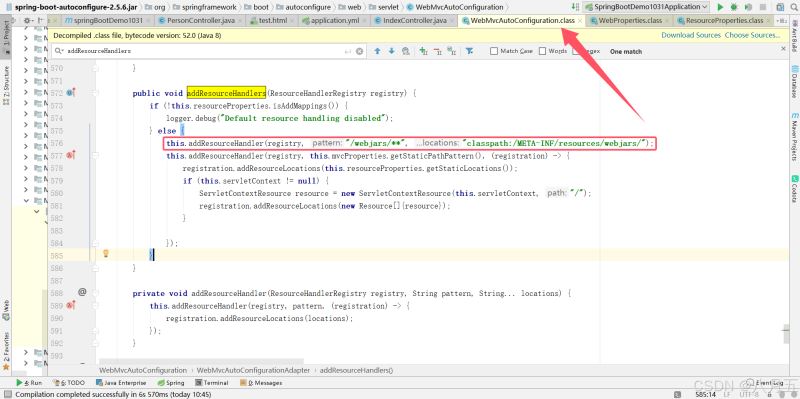Open the Terminal tool window
This screenshot has height=399, width=800.
pos(212,383)
